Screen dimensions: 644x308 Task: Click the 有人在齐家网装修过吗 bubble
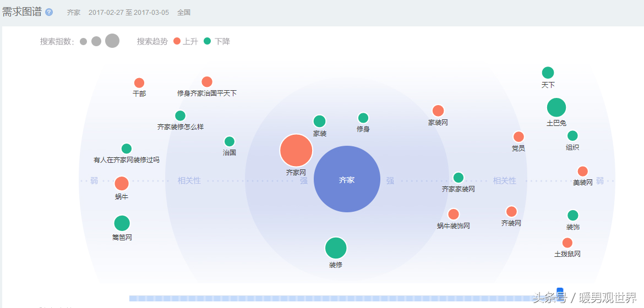click(127, 148)
